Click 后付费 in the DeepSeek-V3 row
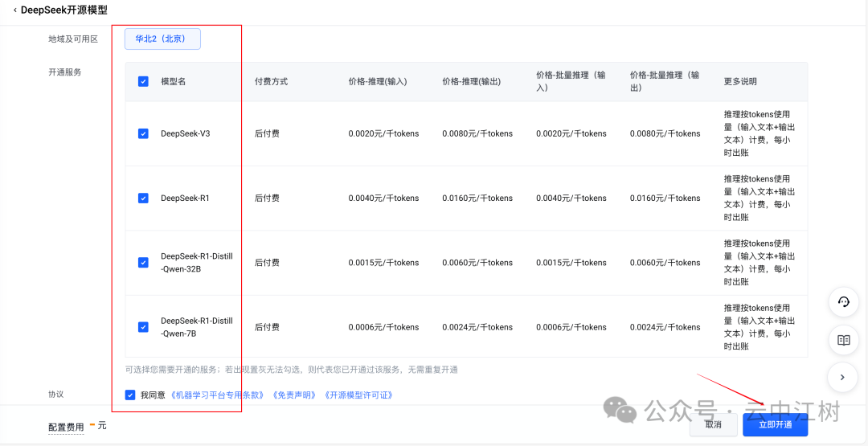 click(267, 133)
